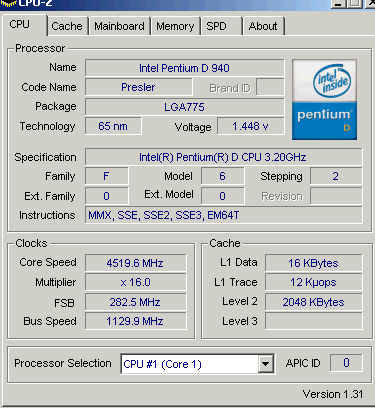Image resolution: width=375 pixels, height=408 pixels.
Task: Click the L1 Data value 16 KBytes
Action: click(313, 263)
